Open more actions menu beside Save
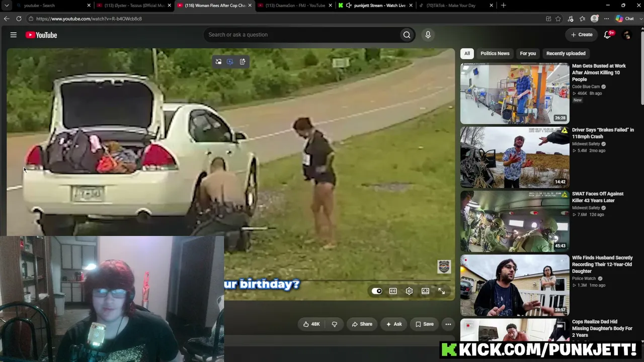 [448, 324]
